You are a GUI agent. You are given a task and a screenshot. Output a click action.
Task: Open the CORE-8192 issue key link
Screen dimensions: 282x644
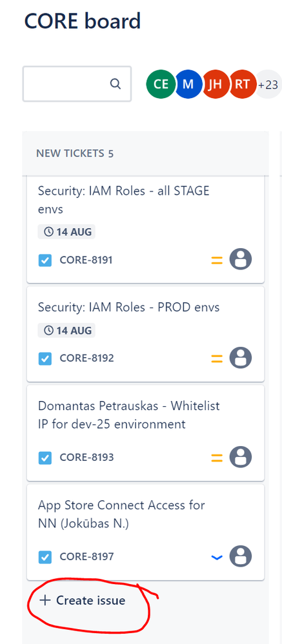[86, 358]
